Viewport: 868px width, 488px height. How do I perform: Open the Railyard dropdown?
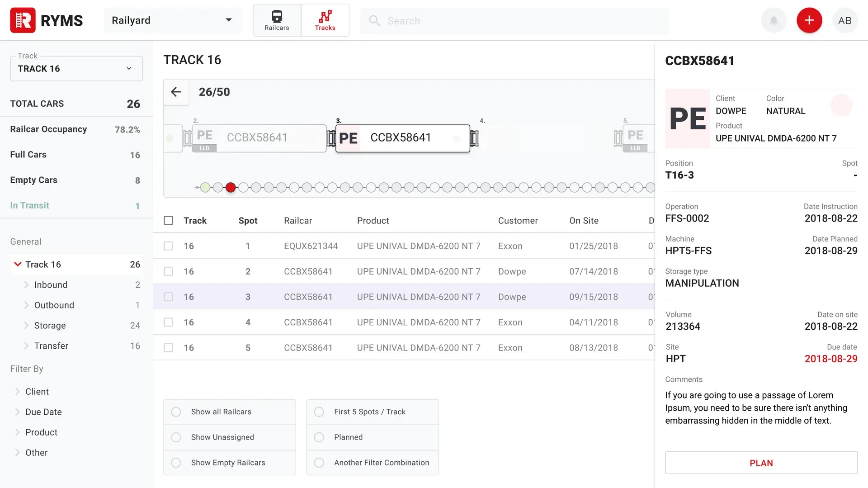click(x=172, y=20)
